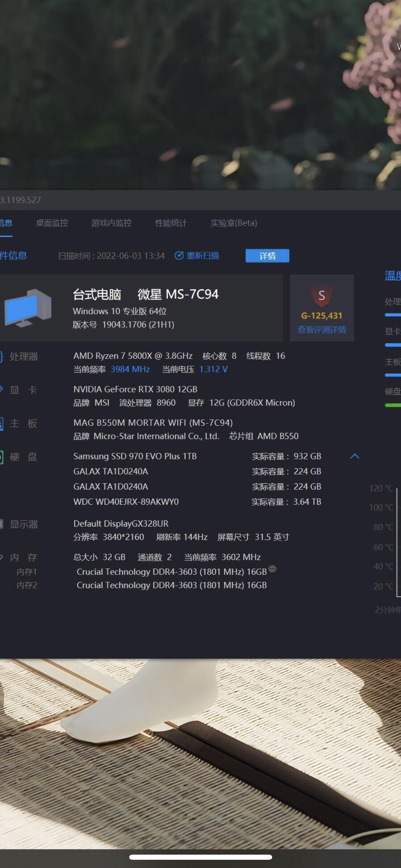Click the 处理器 category label

pos(24,357)
